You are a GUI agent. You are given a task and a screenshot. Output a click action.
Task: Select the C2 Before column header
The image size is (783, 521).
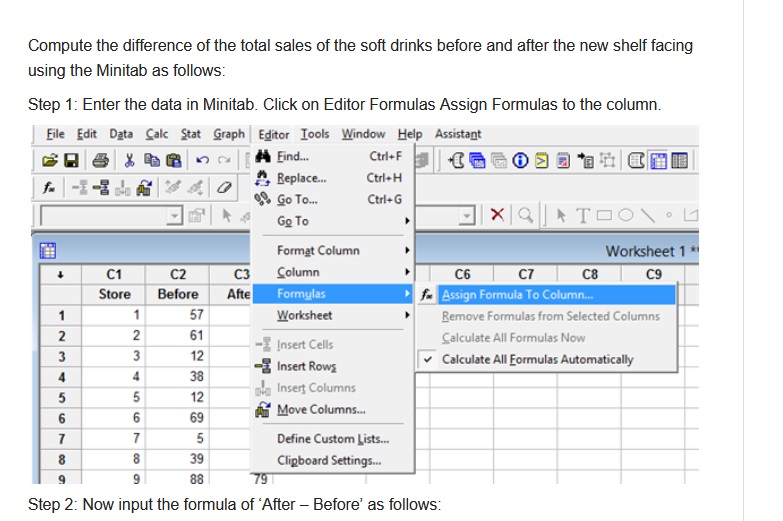[178, 271]
